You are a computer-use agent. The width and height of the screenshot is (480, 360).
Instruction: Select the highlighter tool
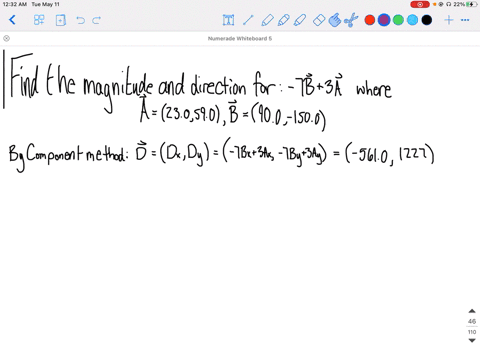300,20
